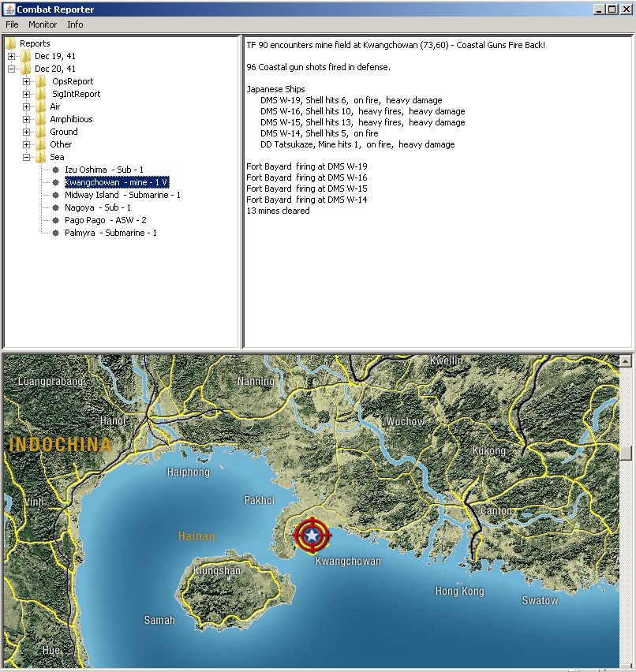Close the Combat Reporter window
Image resolution: width=636 pixels, height=672 pixels.
pos(626,9)
